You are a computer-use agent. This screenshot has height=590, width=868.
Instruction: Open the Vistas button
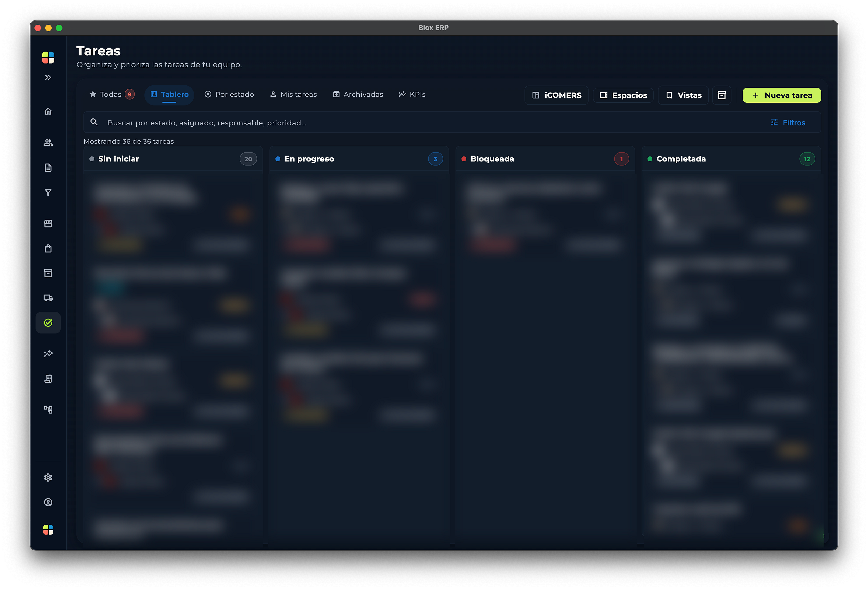coord(683,95)
